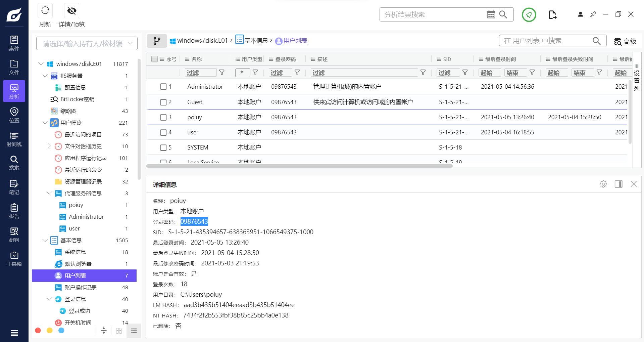Check the Guest row checkbox
The image size is (644, 342).
163,102
